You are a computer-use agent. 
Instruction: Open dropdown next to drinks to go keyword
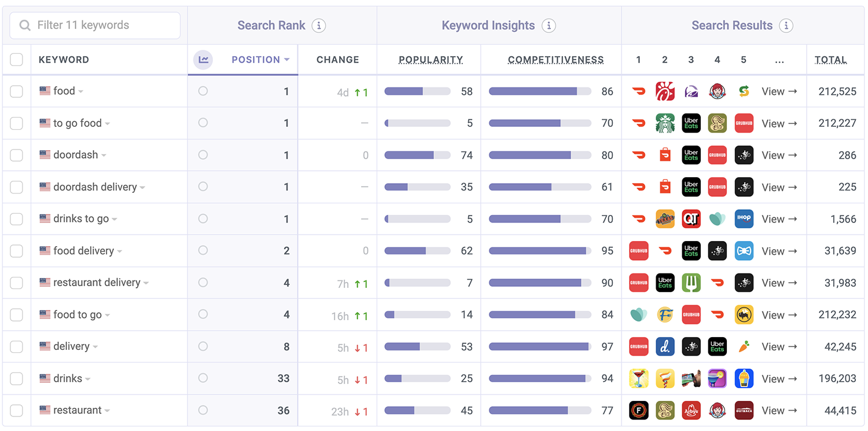(x=115, y=220)
